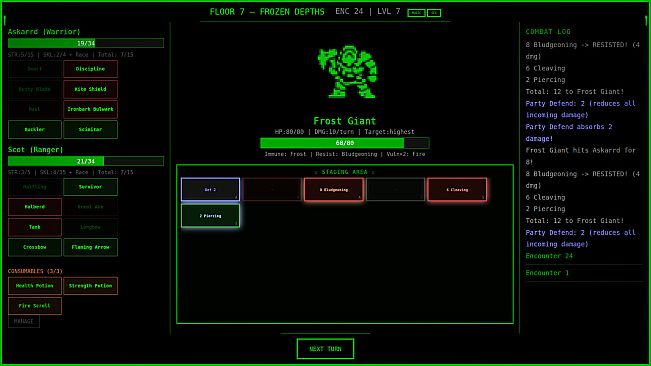This screenshot has height=366, width=651.
Task: Click the dimmed Heavy Blade card
Action: pos(35,89)
